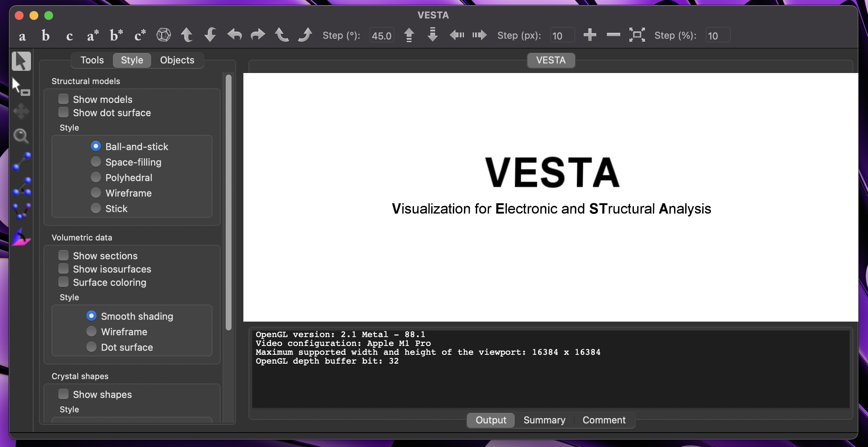Rotate clockwise with the toolbar icon
The image size is (868, 447).
[x=305, y=35]
